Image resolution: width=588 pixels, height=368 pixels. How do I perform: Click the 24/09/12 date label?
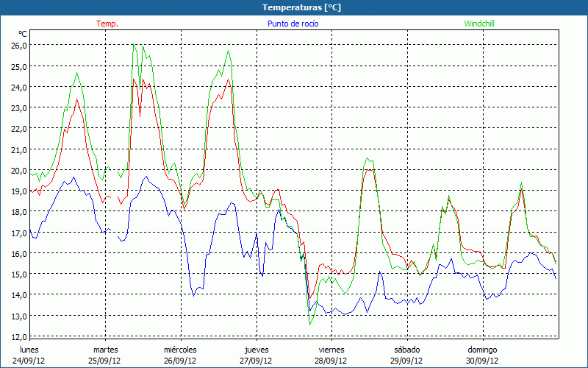[x=29, y=361]
